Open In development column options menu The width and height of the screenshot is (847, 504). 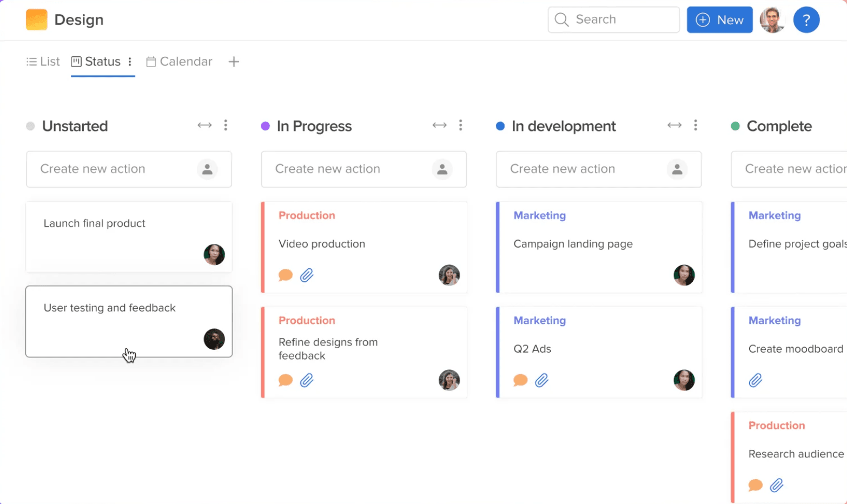(x=696, y=125)
